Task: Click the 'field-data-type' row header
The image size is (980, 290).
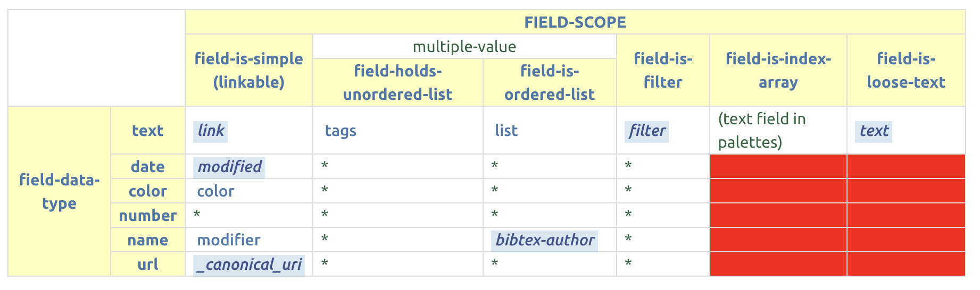Action: [59, 191]
